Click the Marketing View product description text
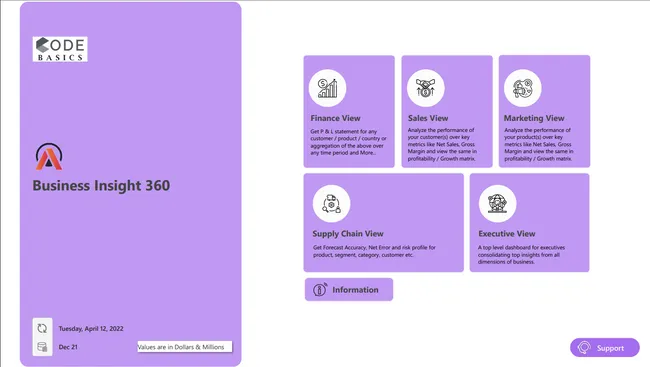This screenshot has width=650, height=367. pos(538,144)
